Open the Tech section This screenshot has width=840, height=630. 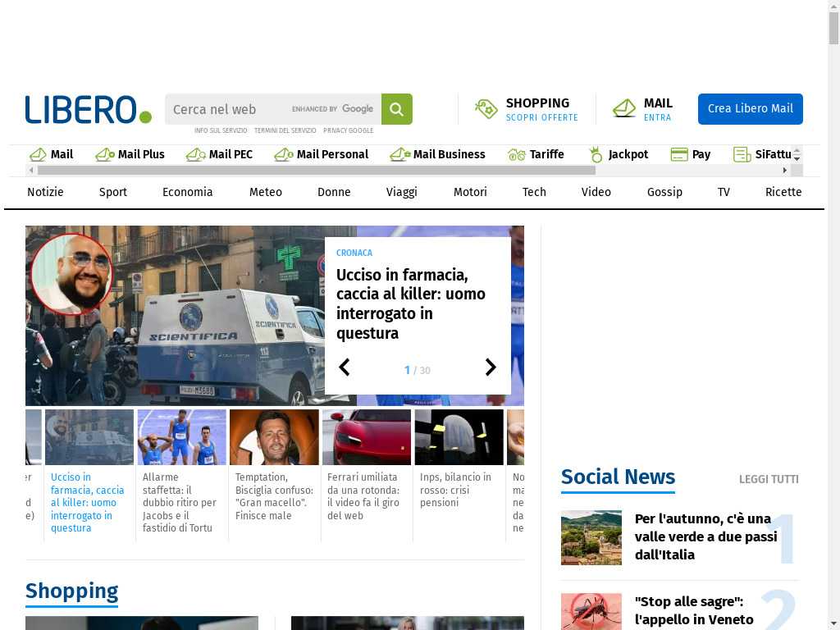(534, 192)
